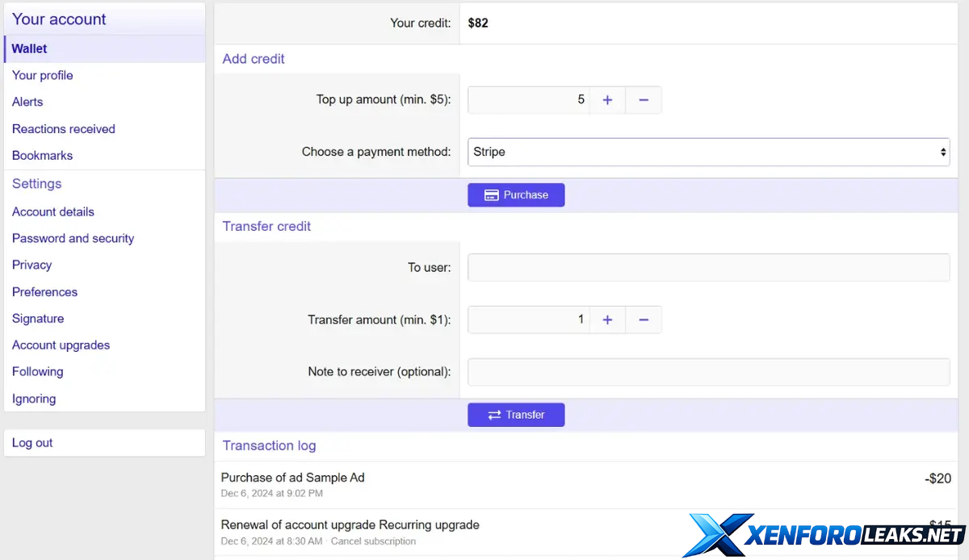Open Password and security settings
Screen dimensions: 969x560
(73, 238)
